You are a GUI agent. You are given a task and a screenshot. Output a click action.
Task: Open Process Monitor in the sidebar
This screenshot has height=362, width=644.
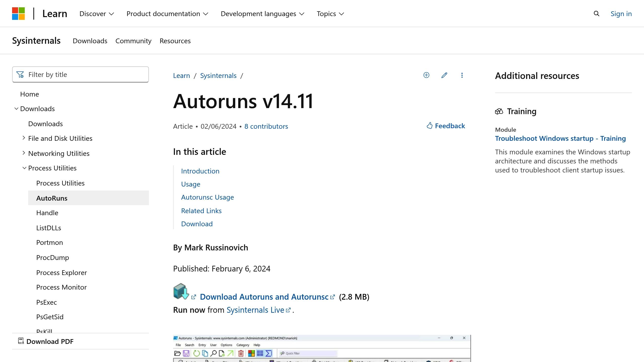tap(61, 287)
